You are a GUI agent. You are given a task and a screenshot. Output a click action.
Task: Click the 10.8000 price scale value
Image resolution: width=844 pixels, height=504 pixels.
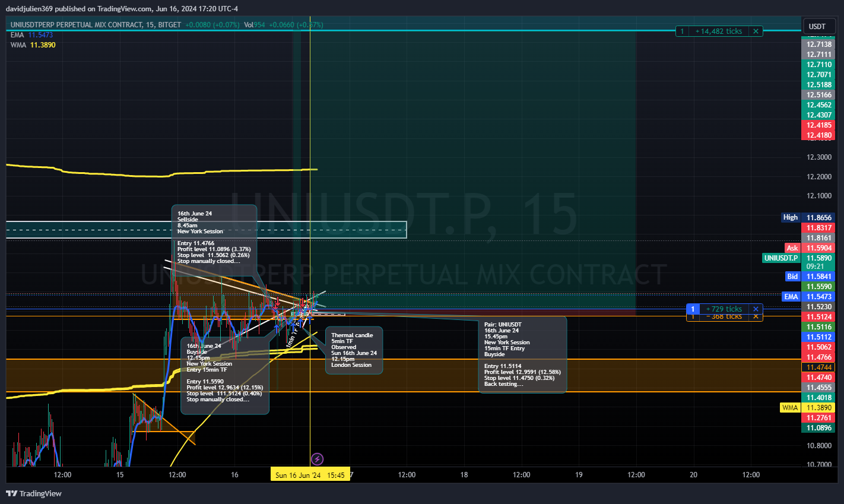click(819, 445)
